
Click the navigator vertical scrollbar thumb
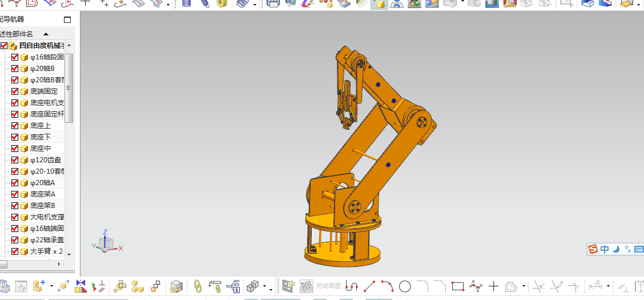69,89
